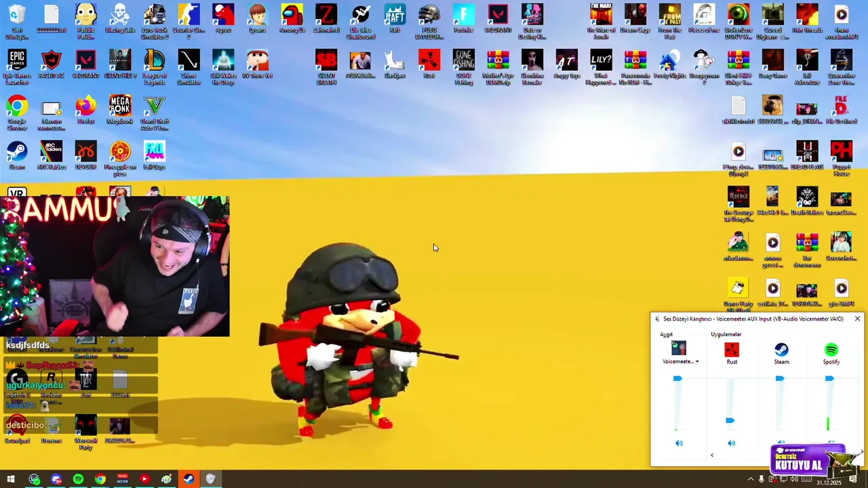This screenshot has height=488, width=868.
Task: Click the Spotify app icon in mixer
Action: 831,350
